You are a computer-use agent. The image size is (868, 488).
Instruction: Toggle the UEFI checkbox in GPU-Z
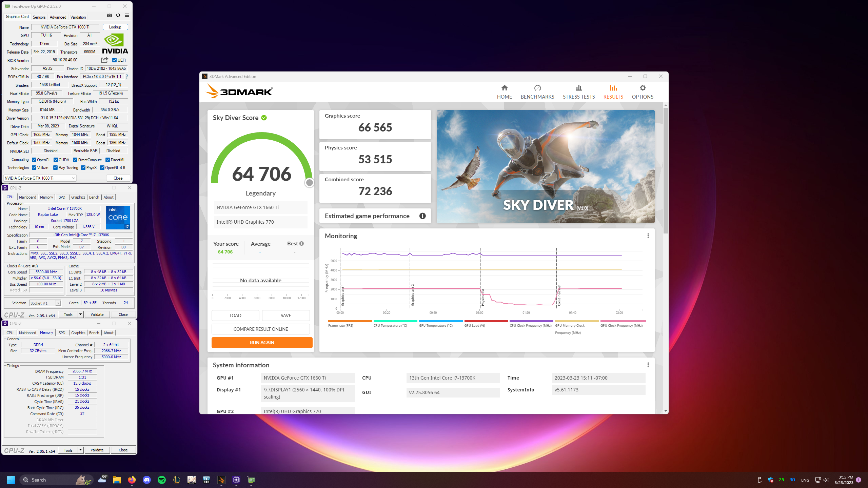pos(115,60)
